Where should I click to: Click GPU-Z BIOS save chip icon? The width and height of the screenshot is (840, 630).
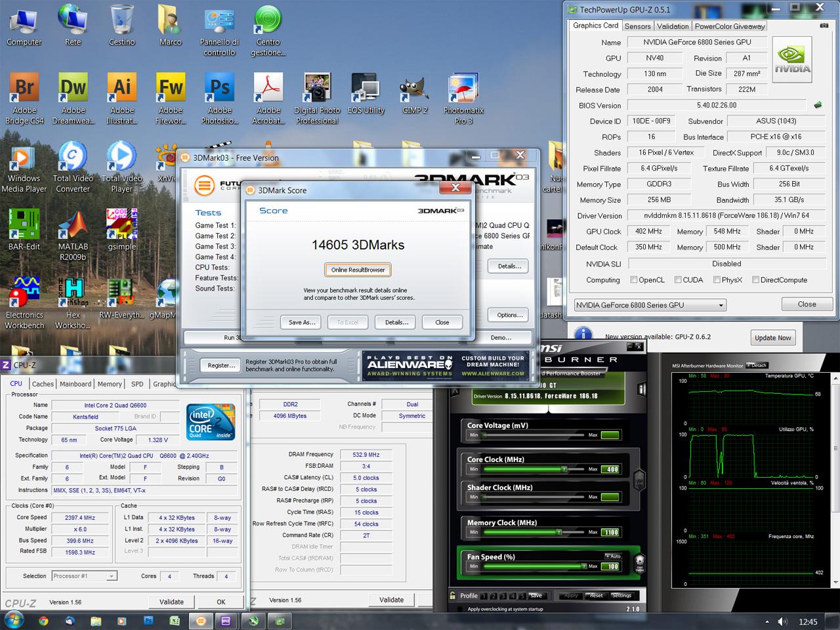pos(818,104)
